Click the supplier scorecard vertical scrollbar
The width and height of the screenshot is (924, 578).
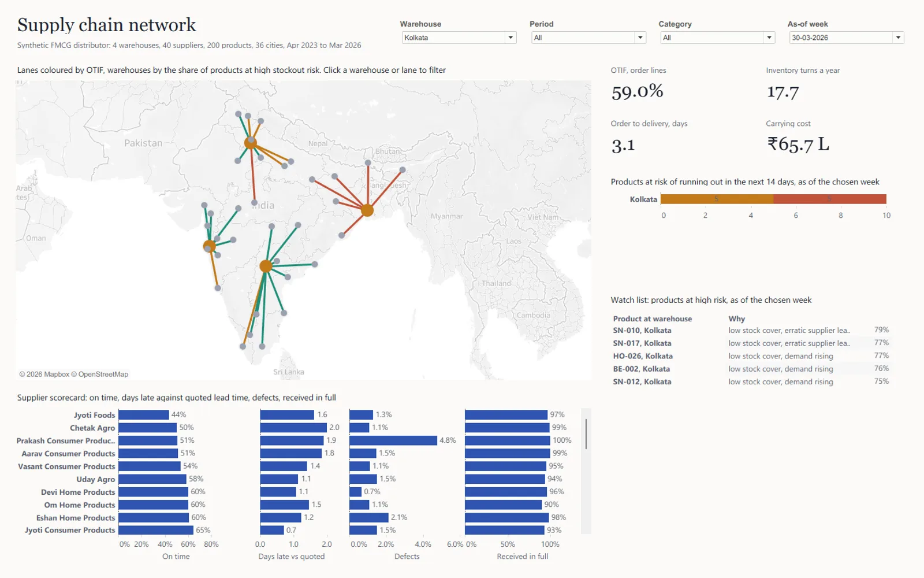click(586, 433)
